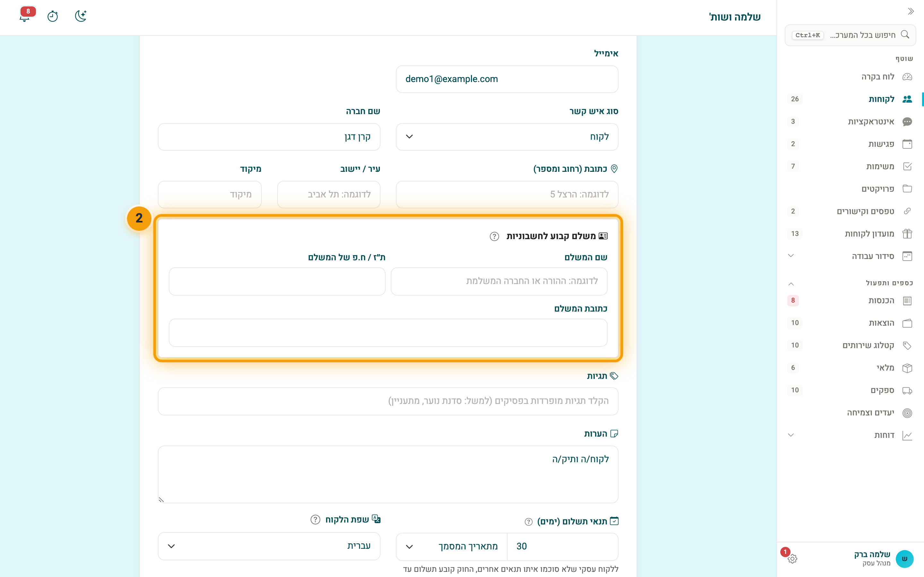Click help icon next to תנאי תשלום
The image size is (924, 577).
pos(528,522)
